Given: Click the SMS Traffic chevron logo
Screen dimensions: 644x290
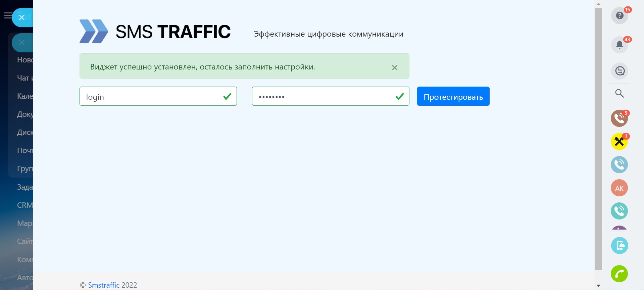Looking at the screenshot, I should (x=94, y=32).
